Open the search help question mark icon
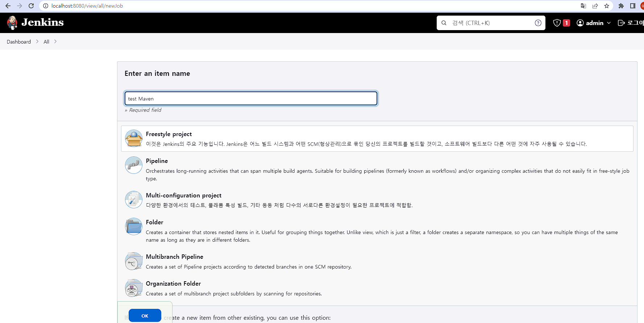This screenshot has width=644, height=323. point(538,23)
